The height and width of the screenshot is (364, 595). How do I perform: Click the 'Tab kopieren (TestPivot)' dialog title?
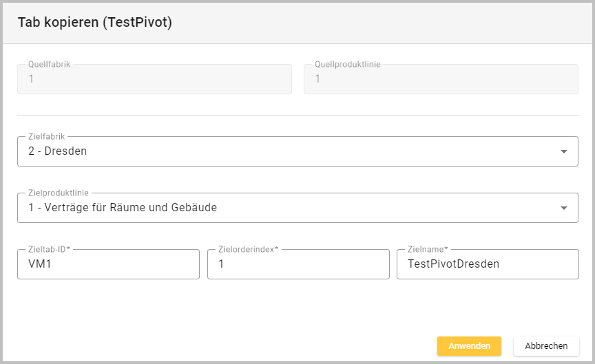[94, 23]
